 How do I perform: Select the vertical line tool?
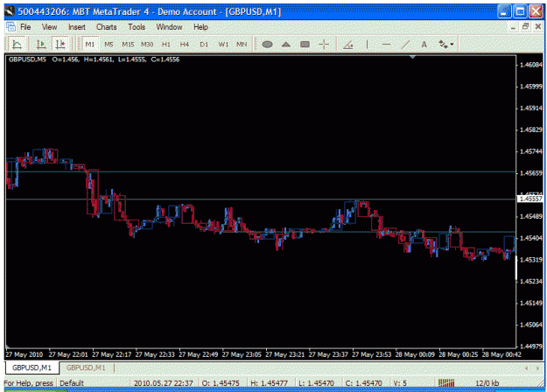click(x=367, y=45)
